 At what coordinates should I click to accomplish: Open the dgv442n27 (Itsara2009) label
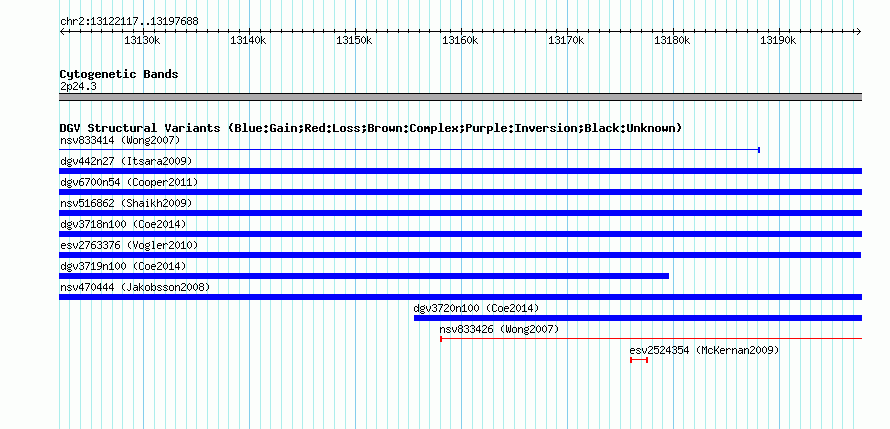126,161
